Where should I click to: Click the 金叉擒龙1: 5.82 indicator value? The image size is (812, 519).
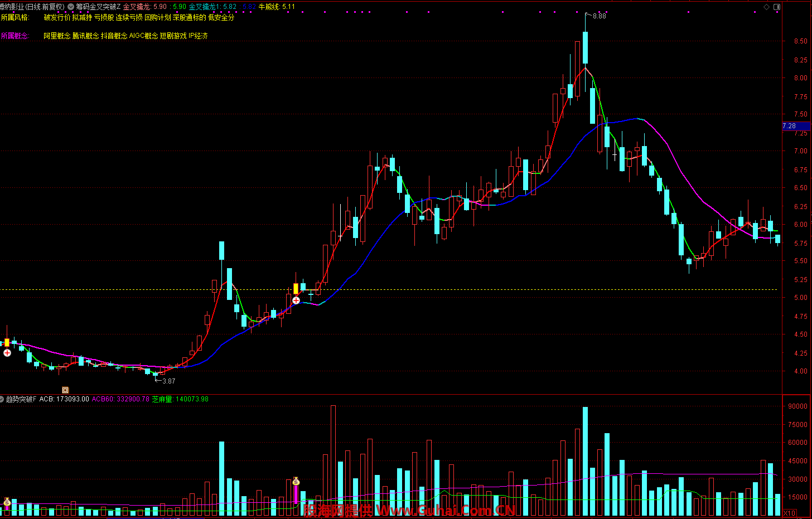click(x=212, y=7)
